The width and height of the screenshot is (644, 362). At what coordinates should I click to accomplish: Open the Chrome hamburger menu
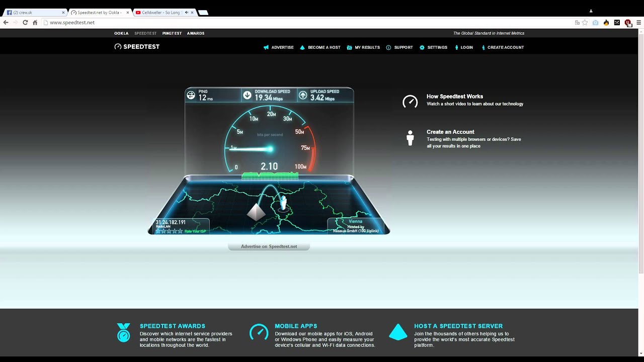638,23
